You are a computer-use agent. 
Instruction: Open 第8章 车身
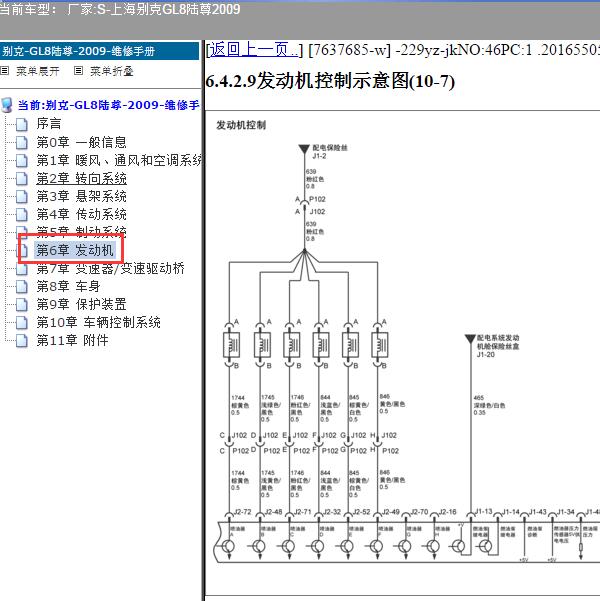(68, 286)
